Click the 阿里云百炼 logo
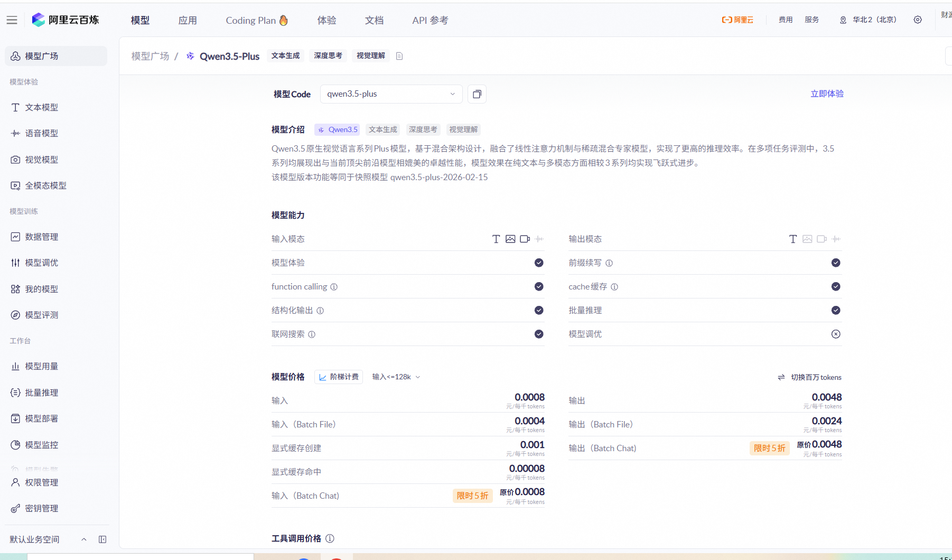The width and height of the screenshot is (952, 560). coord(66,20)
